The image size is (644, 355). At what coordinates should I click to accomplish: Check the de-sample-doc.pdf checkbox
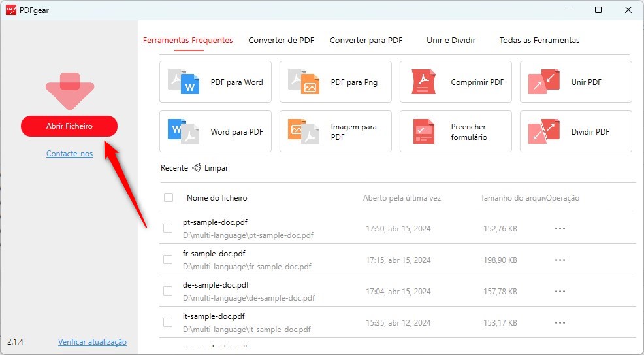tap(168, 291)
